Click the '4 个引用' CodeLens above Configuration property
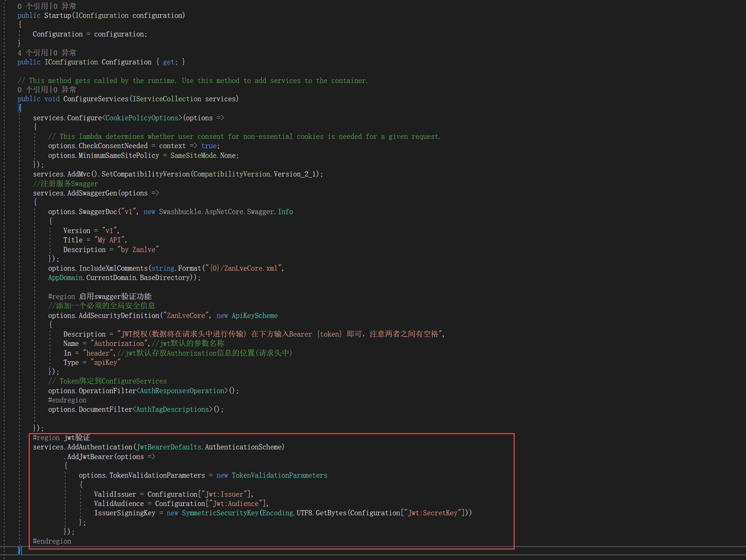746x560 pixels. [x=33, y=53]
